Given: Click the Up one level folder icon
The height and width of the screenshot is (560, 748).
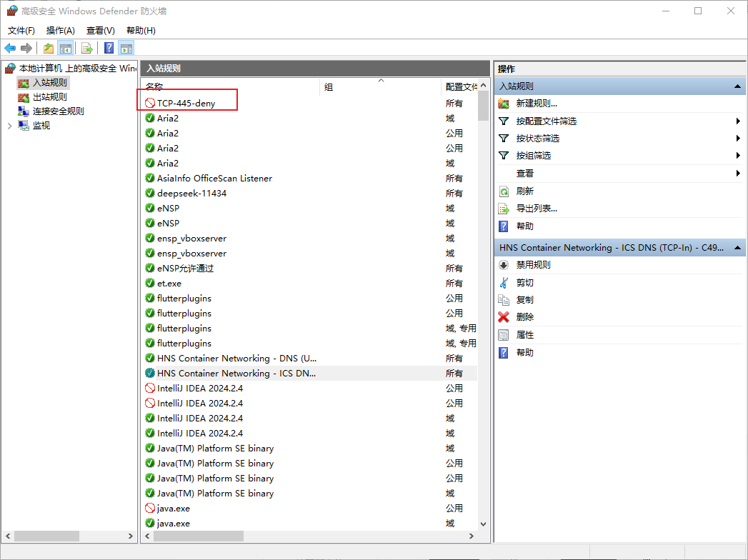Looking at the screenshot, I should (48, 48).
